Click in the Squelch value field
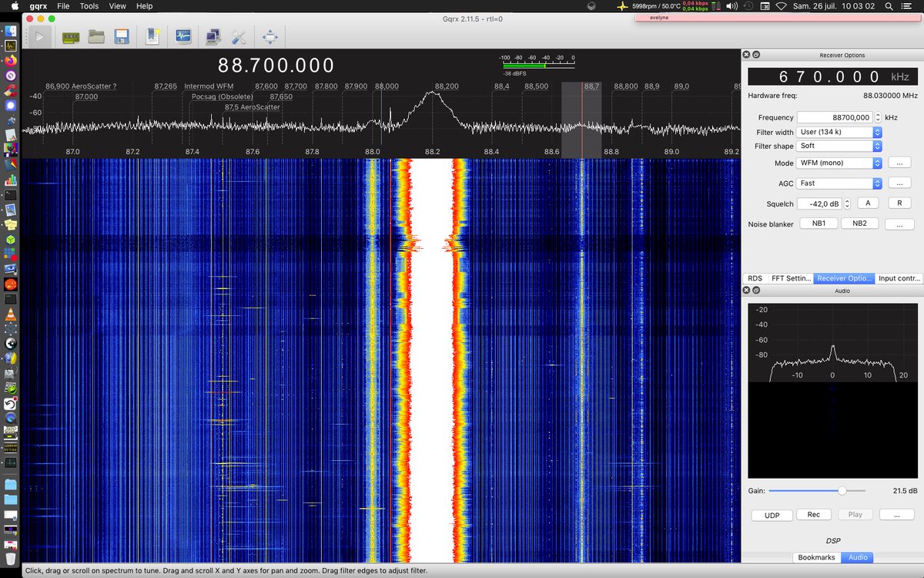This screenshot has height=578, width=924. click(819, 203)
